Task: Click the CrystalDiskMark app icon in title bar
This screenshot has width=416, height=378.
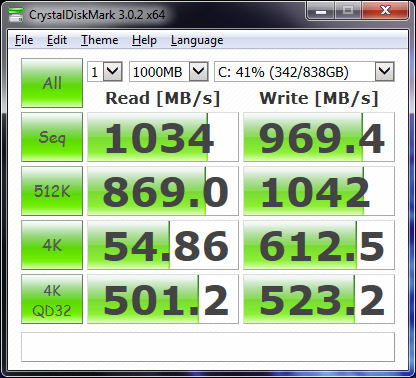Action: tap(16, 14)
